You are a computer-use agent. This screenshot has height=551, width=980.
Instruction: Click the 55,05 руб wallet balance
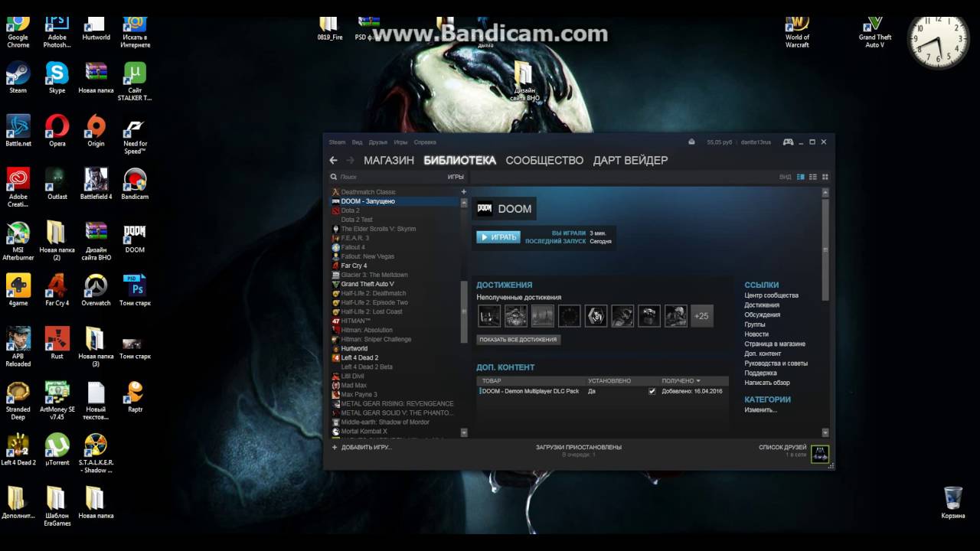point(720,142)
